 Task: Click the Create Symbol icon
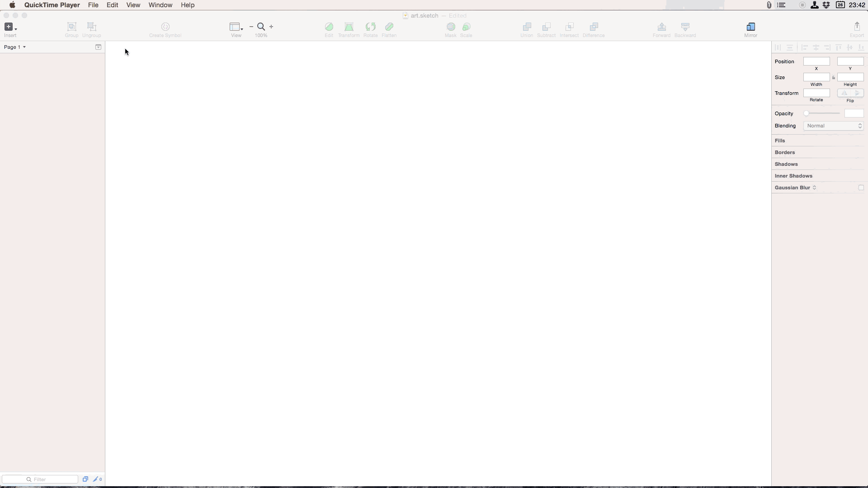point(165,27)
